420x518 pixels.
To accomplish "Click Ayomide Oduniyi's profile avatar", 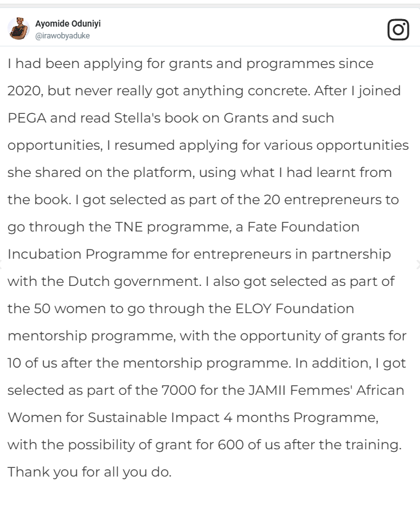I will [x=19, y=28].
